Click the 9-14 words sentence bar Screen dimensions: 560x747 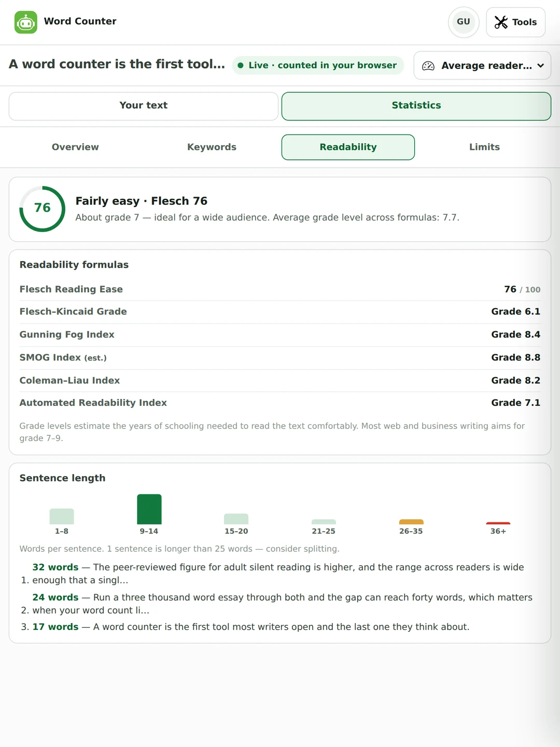point(149,509)
